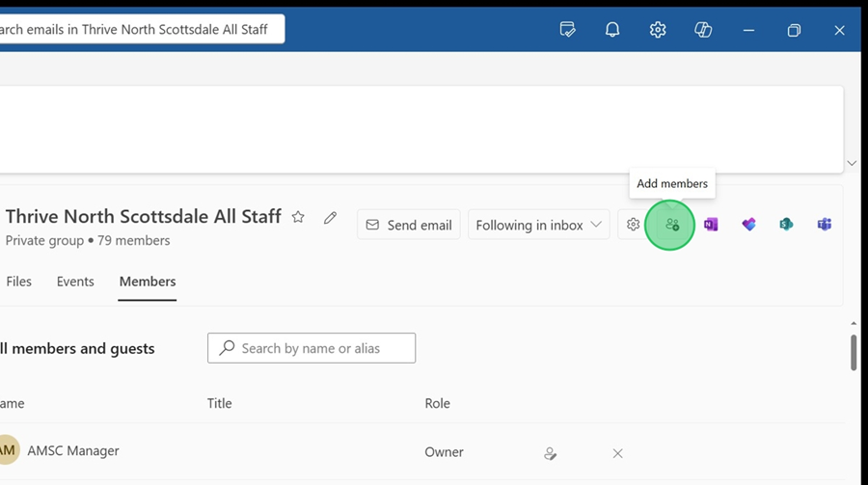868x485 pixels.
Task: Open the Microsoft Teams icon
Action: point(824,225)
